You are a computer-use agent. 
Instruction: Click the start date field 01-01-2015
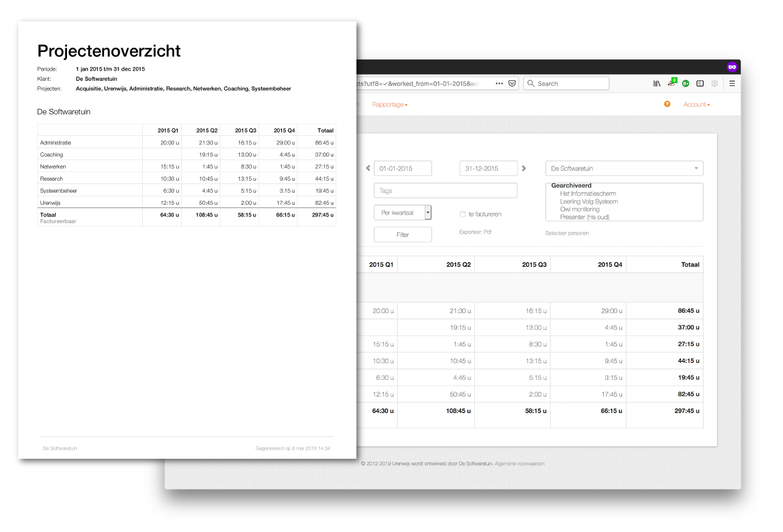click(x=403, y=168)
